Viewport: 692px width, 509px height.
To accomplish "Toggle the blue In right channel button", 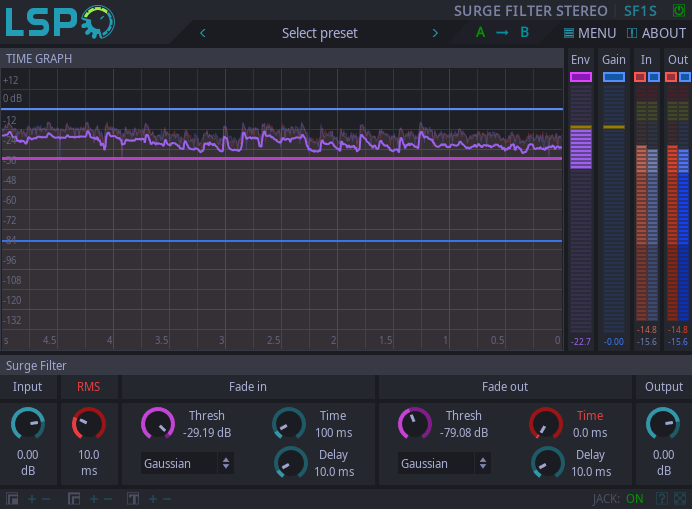I will click(x=654, y=77).
